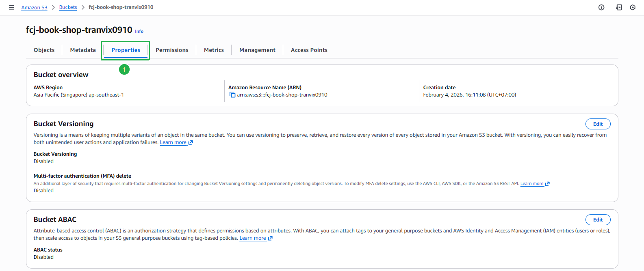Open the hamburger navigation menu

(11, 7)
